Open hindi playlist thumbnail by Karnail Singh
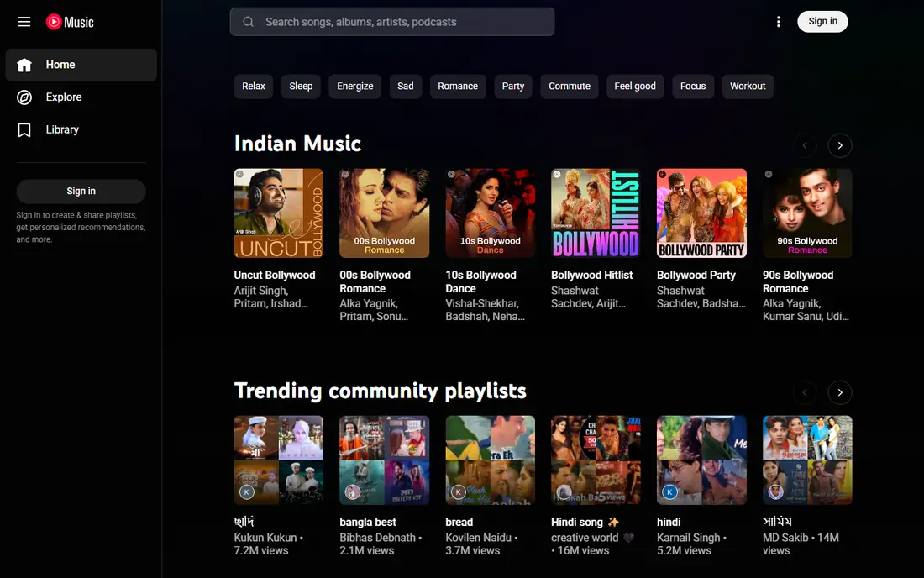The height and width of the screenshot is (578, 924). 702,460
